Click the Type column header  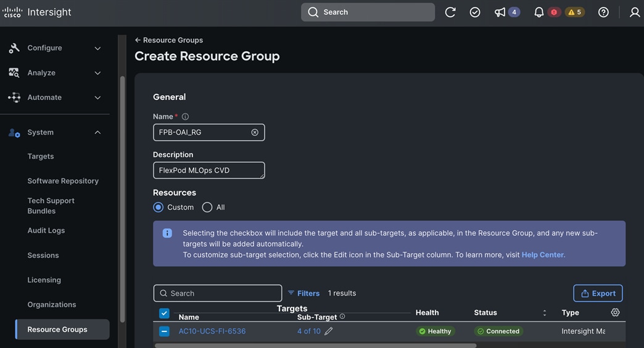tap(570, 313)
